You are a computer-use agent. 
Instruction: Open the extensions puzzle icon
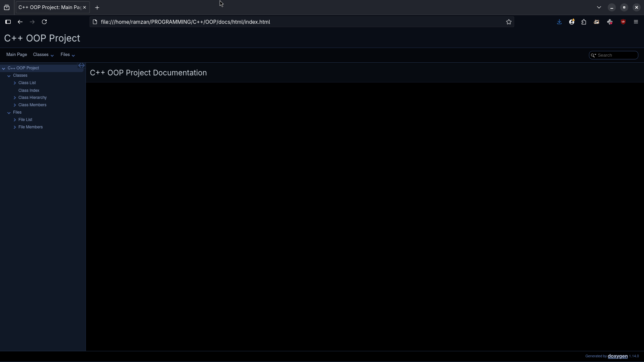[584, 22]
